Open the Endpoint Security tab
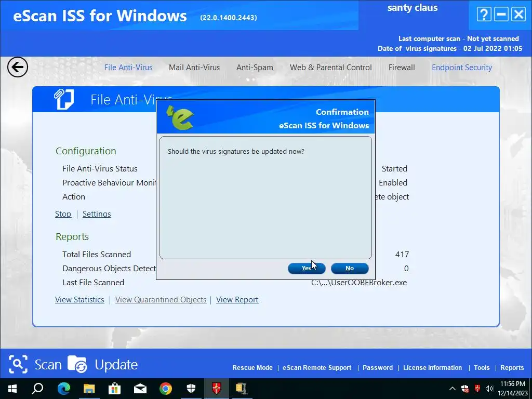This screenshot has height=399, width=532. point(462,68)
